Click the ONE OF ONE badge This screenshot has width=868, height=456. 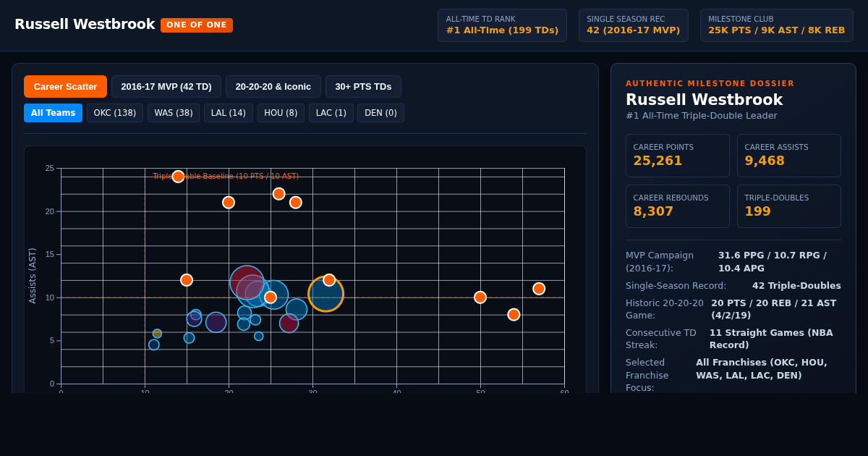click(x=197, y=25)
